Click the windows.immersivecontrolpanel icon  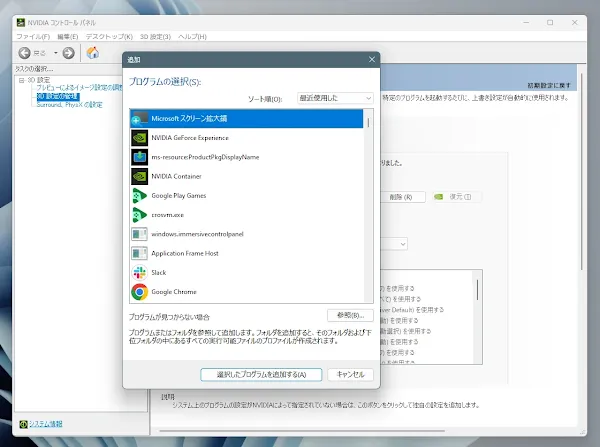point(139,234)
